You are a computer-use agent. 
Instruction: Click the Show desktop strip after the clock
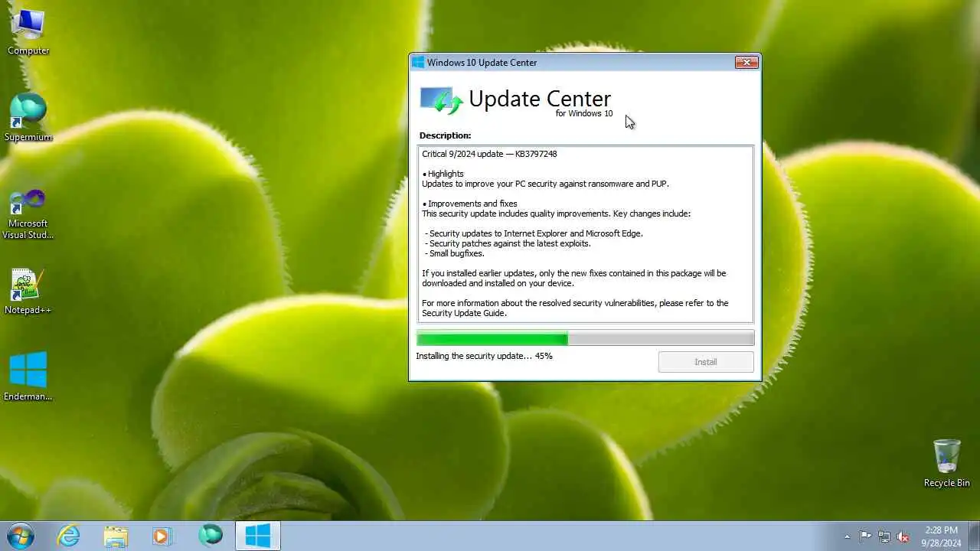(975, 536)
